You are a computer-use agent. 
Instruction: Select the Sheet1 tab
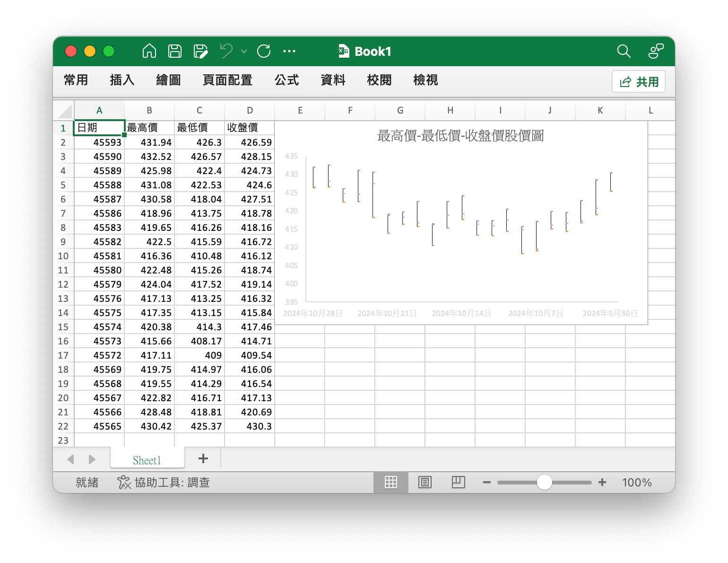(x=147, y=460)
